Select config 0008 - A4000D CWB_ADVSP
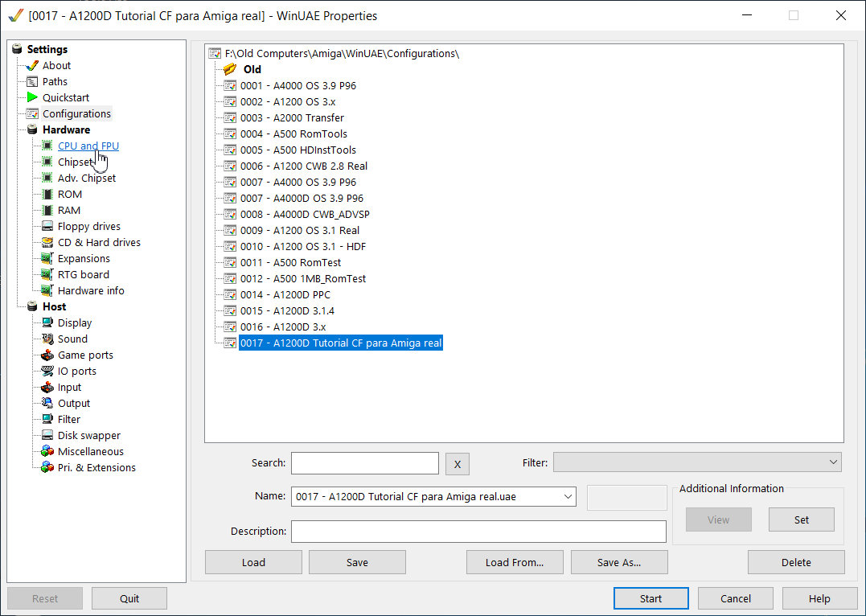This screenshot has width=866, height=616. pyautogui.click(x=305, y=215)
